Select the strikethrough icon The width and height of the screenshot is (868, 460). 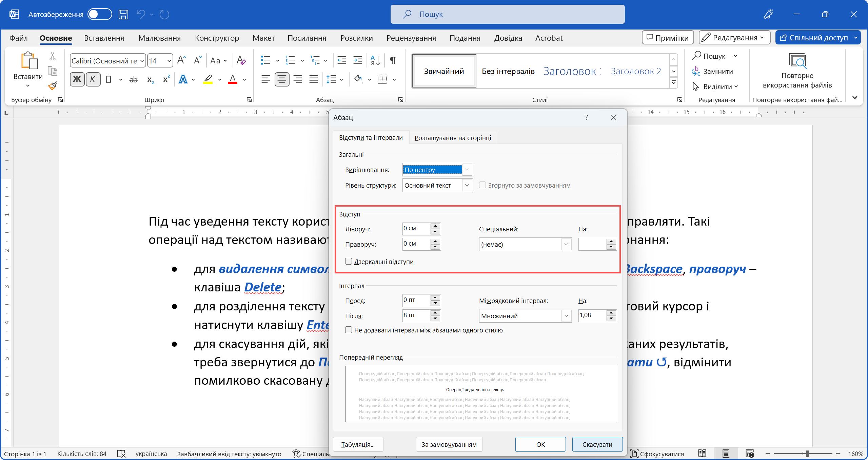click(x=133, y=79)
